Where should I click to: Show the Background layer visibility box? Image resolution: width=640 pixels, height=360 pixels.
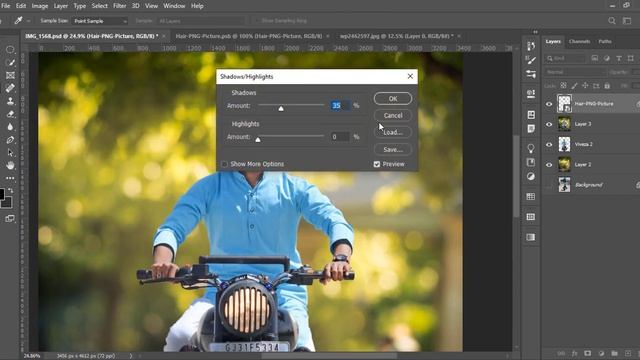[549, 185]
